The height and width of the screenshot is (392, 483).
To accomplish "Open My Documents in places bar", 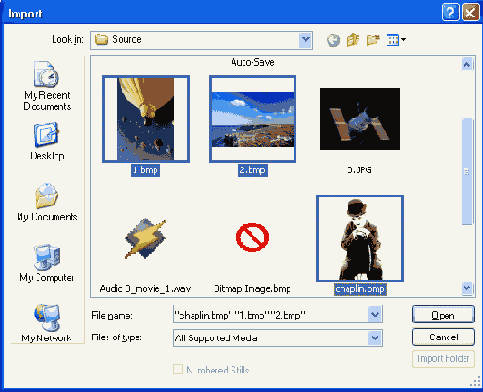I will (47, 202).
